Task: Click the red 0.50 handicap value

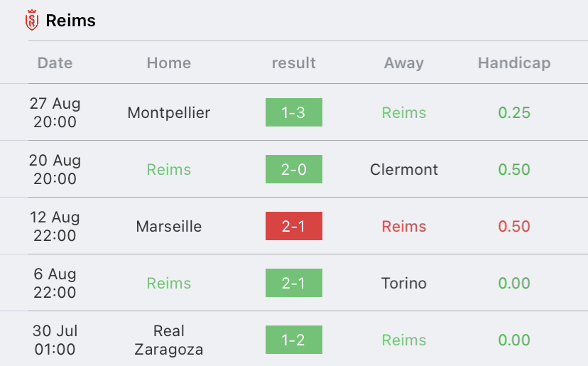Action: pos(514,227)
